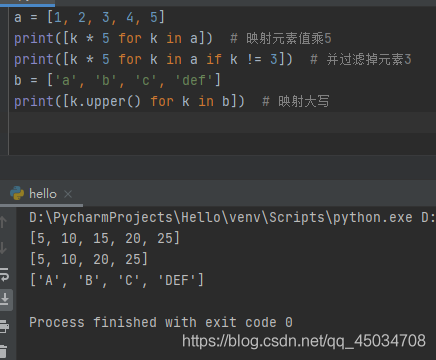Click the print icon in run toolbar
This screenshot has height=360, width=436.
point(4,326)
